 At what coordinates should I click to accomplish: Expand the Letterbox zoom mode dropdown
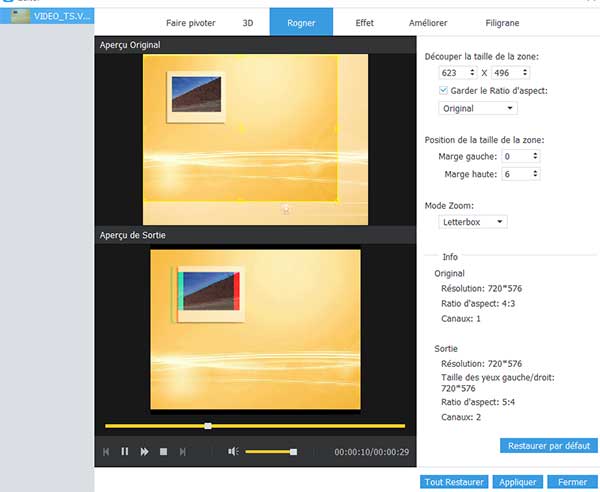pos(474,221)
